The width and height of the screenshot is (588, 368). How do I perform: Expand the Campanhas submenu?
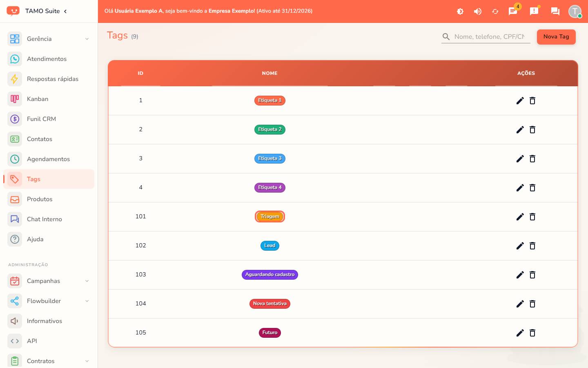(x=49, y=281)
